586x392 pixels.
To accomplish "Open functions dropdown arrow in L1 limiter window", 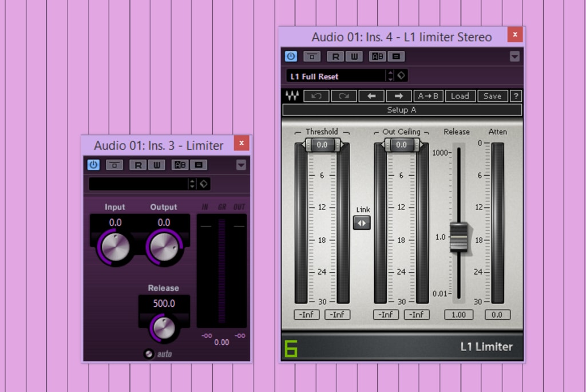I will 514,57.
